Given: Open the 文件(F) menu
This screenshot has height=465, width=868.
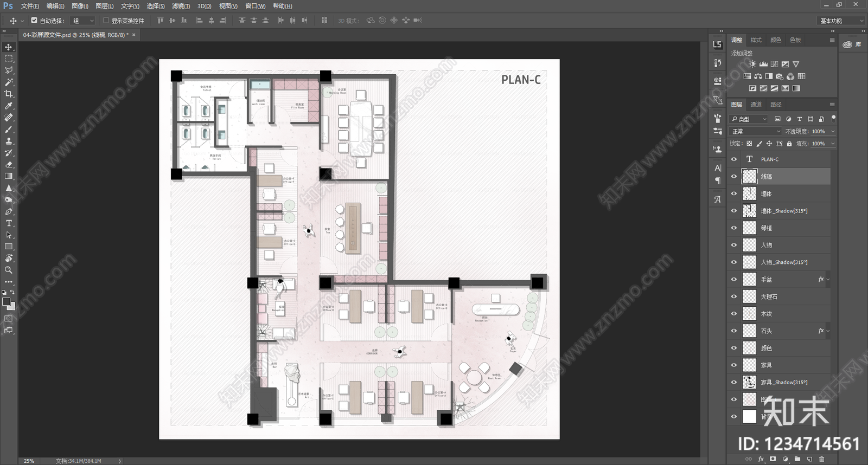Looking at the screenshot, I should (x=30, y=6).
